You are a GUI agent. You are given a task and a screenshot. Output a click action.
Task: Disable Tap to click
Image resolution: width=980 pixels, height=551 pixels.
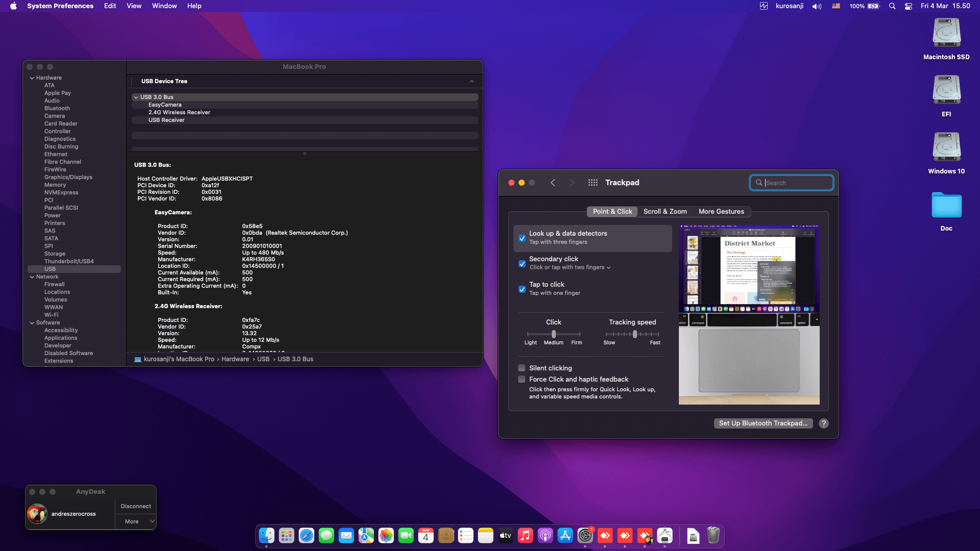(522, 289)
